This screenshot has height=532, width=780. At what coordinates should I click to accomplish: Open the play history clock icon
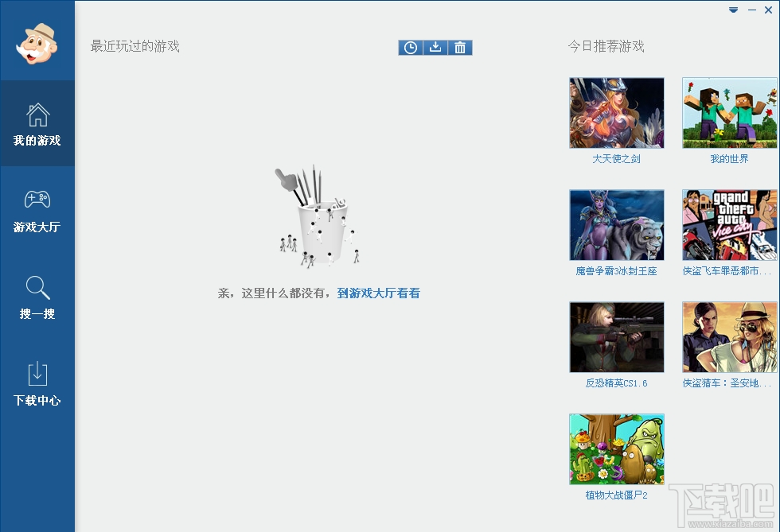click(410, 47)
